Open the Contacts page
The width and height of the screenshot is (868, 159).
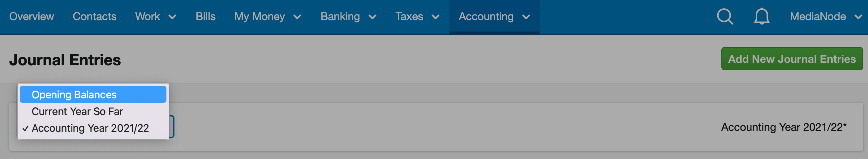click(x=94, y=16)
